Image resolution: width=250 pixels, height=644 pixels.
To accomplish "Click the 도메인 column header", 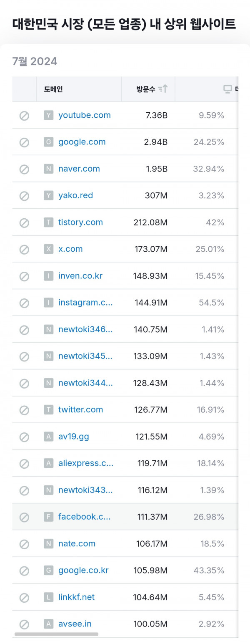I will click(x=53, y=89).
